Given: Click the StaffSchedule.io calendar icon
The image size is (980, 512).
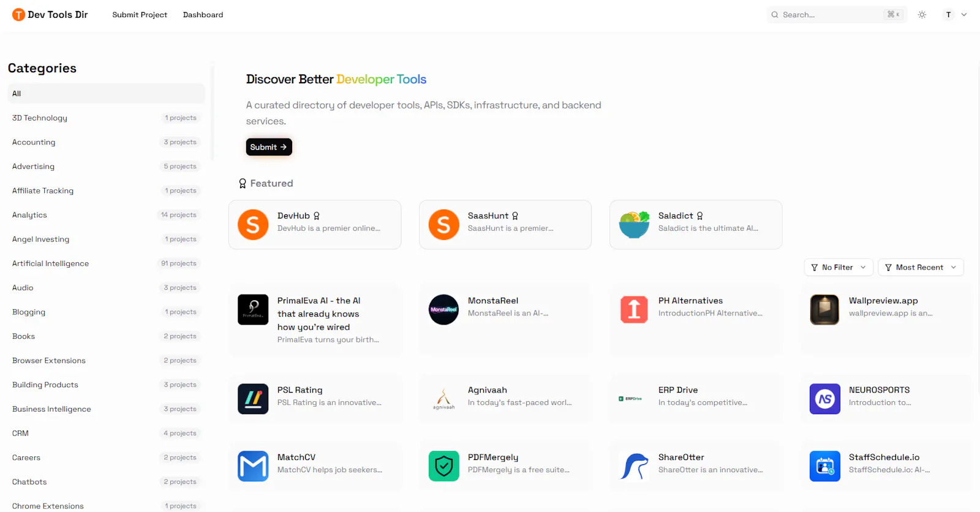Looking at the screenshot, I should pos(824,466).
